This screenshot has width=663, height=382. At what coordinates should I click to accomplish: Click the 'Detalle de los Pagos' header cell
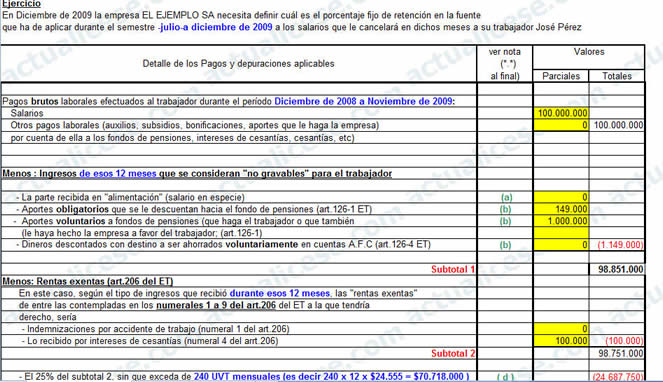[238, 63]
